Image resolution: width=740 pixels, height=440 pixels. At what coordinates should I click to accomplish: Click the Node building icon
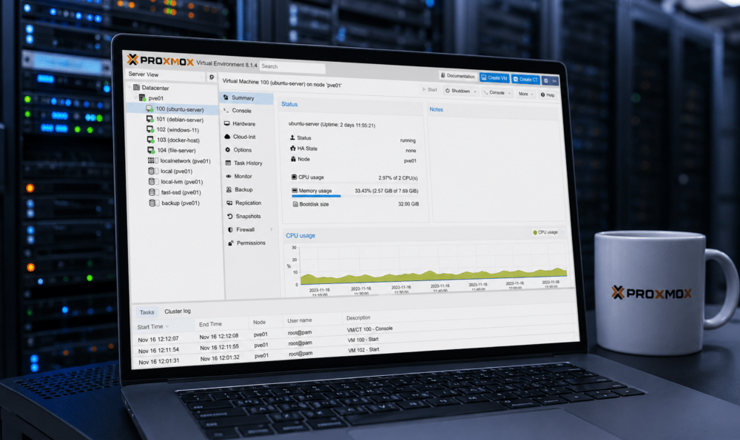coord(294,159)
